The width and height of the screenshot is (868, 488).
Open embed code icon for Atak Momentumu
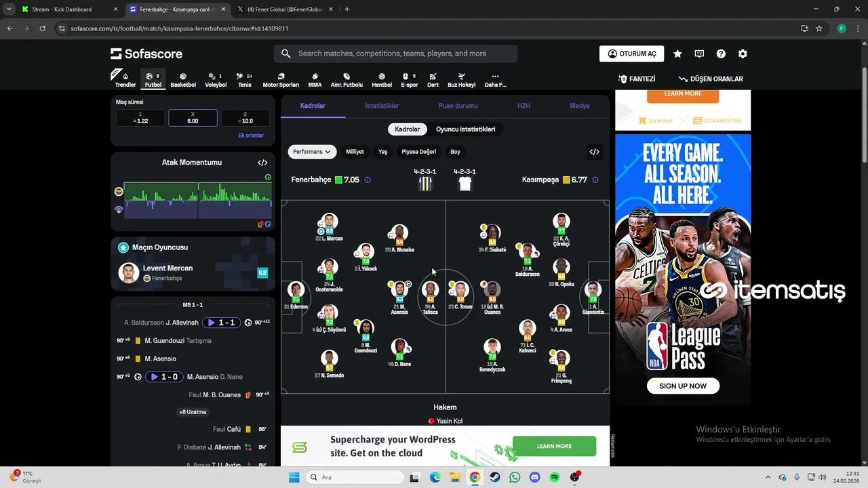click(x=262, y=163)
